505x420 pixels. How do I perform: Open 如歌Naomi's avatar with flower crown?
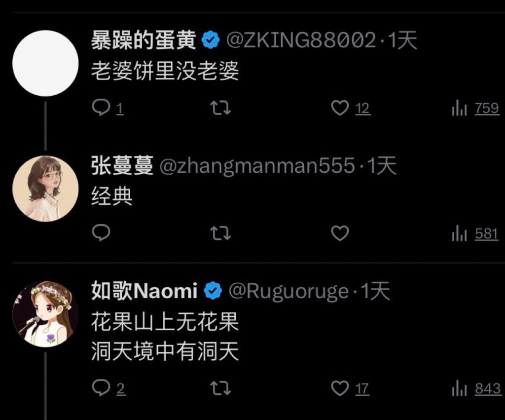click(x=45, y=313)
